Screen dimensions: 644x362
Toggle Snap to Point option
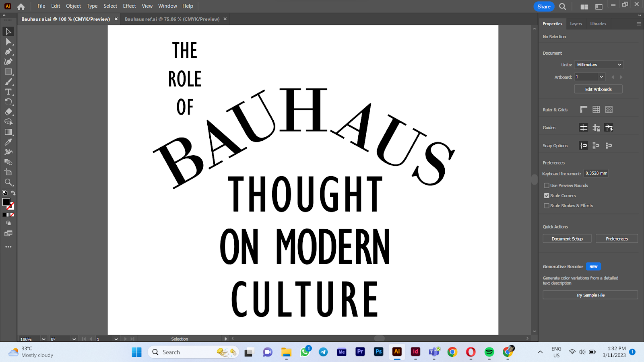coord(584,146)
